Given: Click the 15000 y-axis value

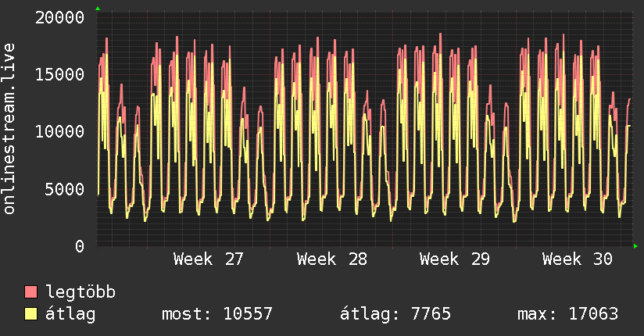Looking at the screenshot, I should click(60, 74).
